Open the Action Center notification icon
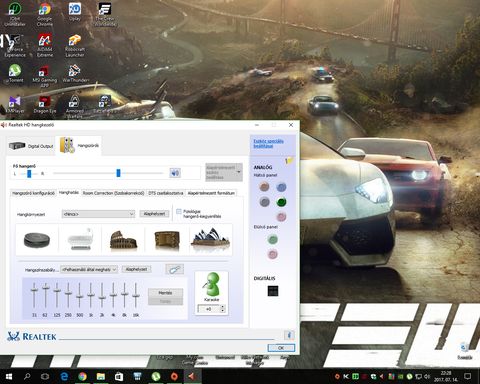 [x=468, y=377]
